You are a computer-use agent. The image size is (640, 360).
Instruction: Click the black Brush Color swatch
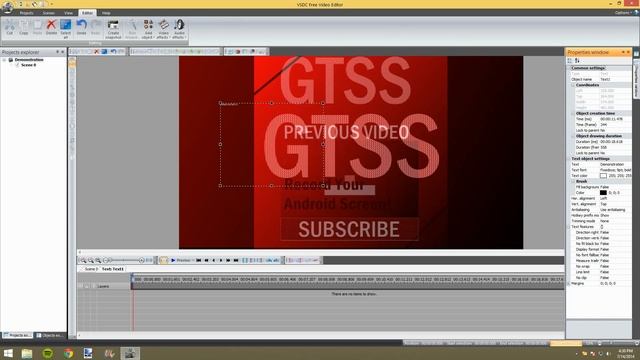click(603, 193)
